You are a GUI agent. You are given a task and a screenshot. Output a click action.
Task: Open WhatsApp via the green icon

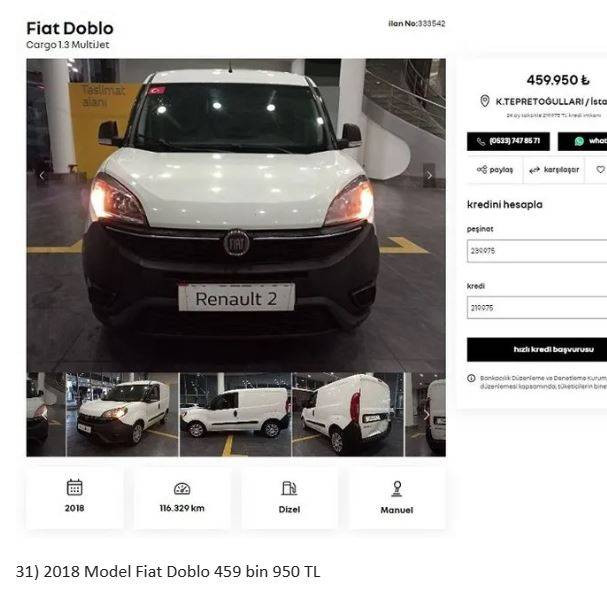579,141
